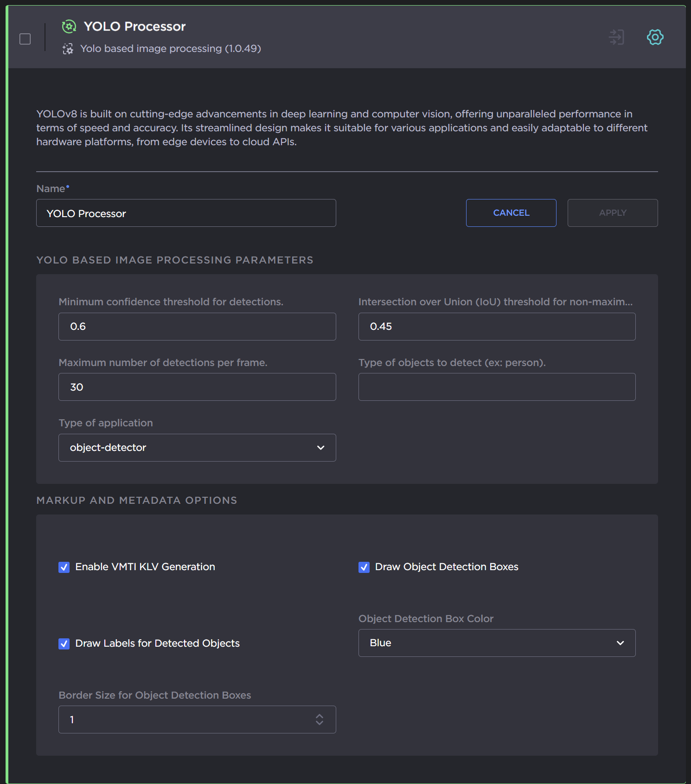Open settings with the teal gear icon
Screen dimensions: 691x784
click(x=655, y=37)
